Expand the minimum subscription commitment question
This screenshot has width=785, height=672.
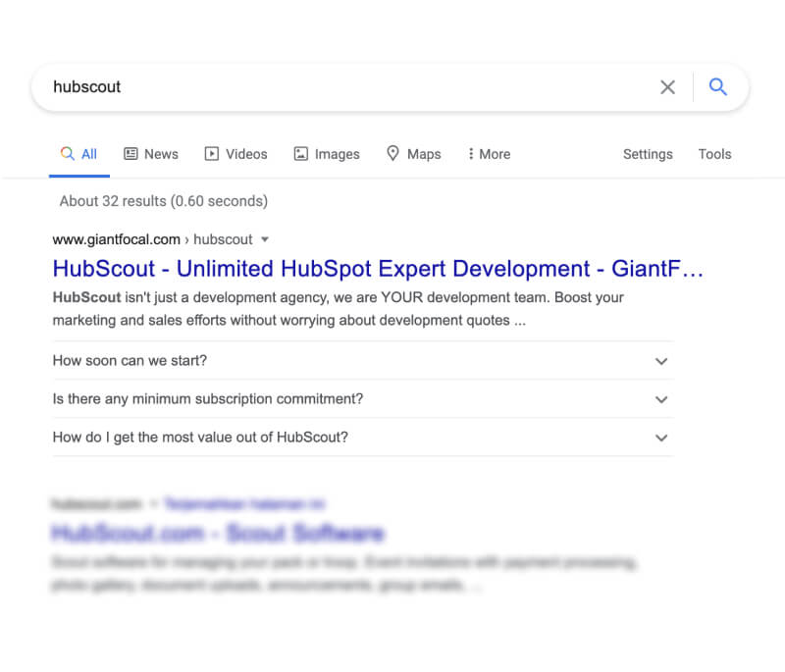click(x=363, y=399)
